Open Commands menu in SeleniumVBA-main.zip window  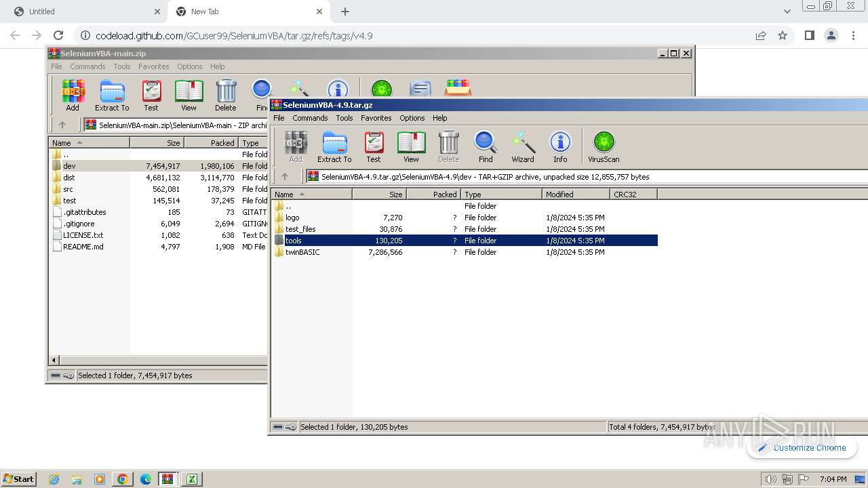click(87, 66)
